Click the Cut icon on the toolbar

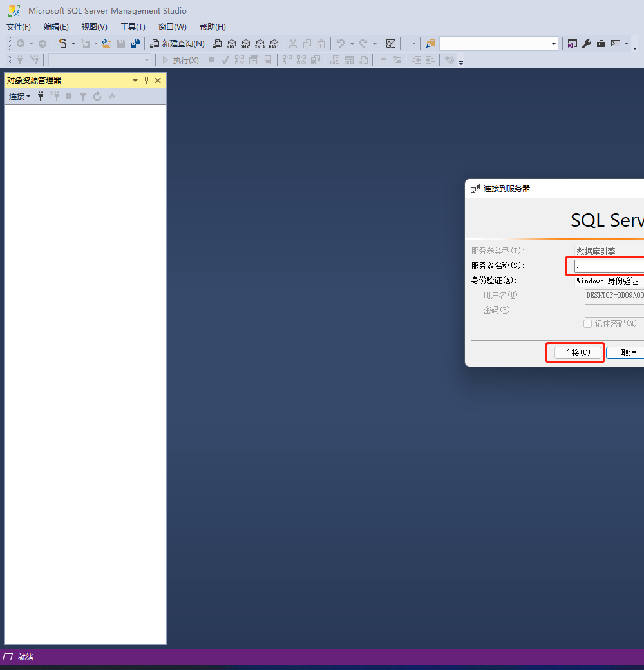(293, 43)
